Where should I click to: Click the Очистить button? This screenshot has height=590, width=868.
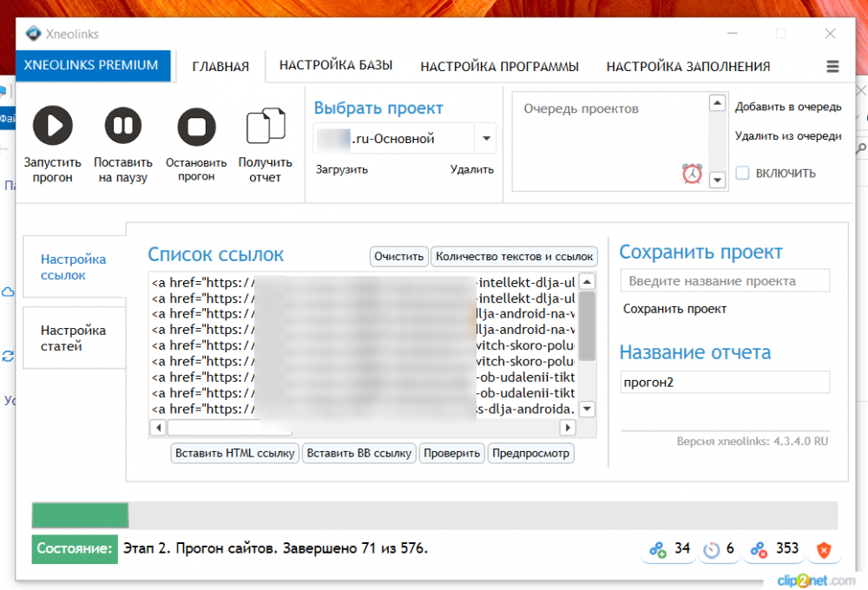pyautogui.click(x=398, y=256)
